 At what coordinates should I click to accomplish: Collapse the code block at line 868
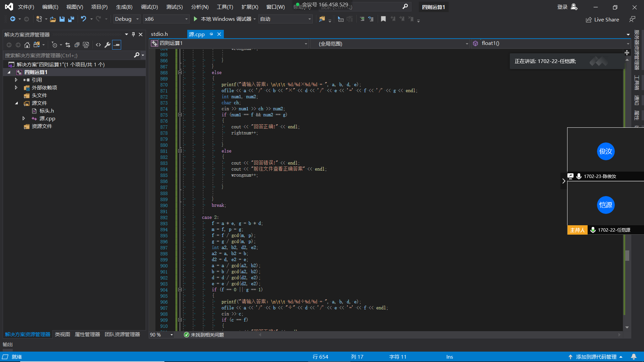pyautogui.click(x=180, y=72)
